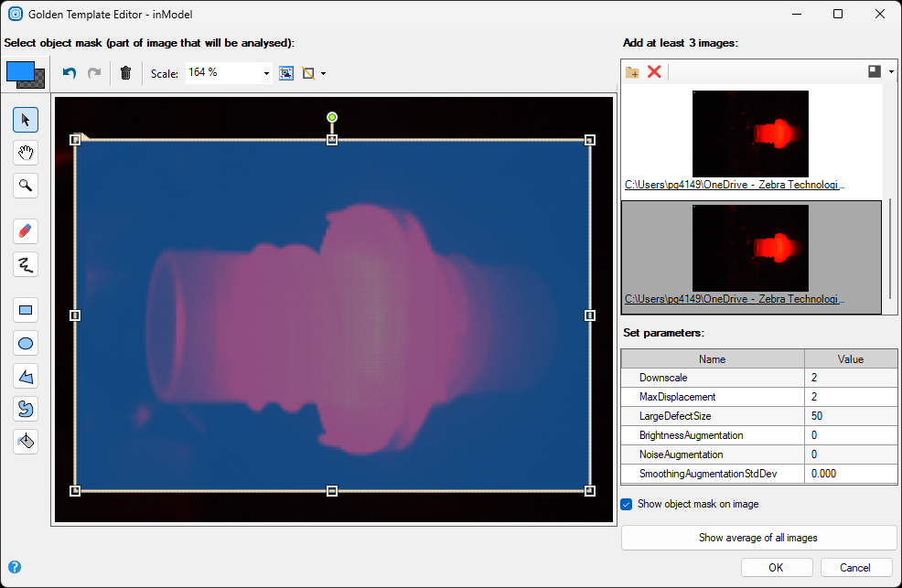Click the undo arrow
902x588 pixels.
point(70,73)
